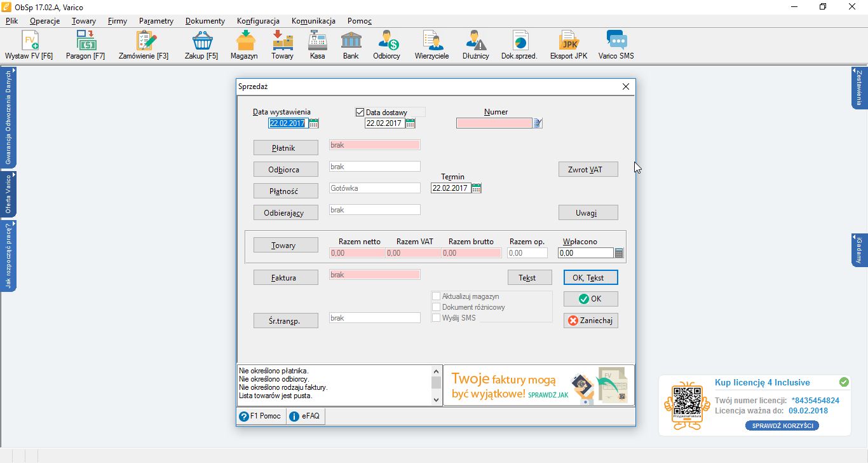Click the Odbiorca button
The image size is (868, 463).
pyautogui.click(x=285, y=169)
